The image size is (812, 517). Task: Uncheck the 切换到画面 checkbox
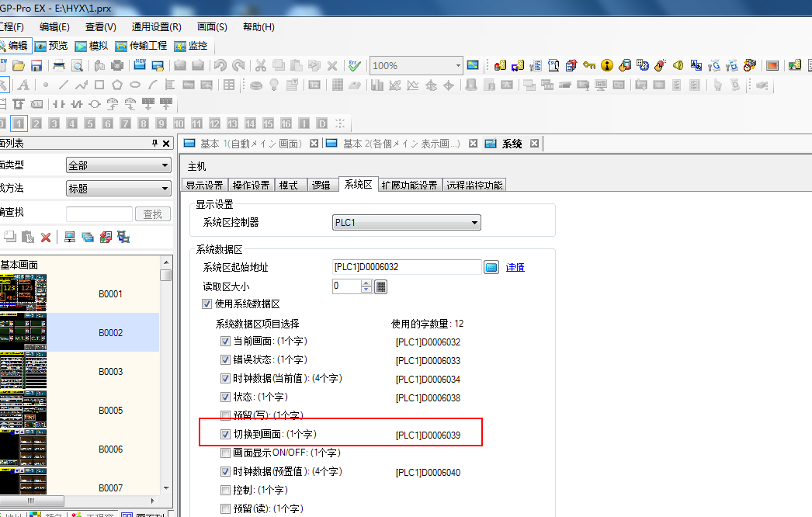pos(226,435)
